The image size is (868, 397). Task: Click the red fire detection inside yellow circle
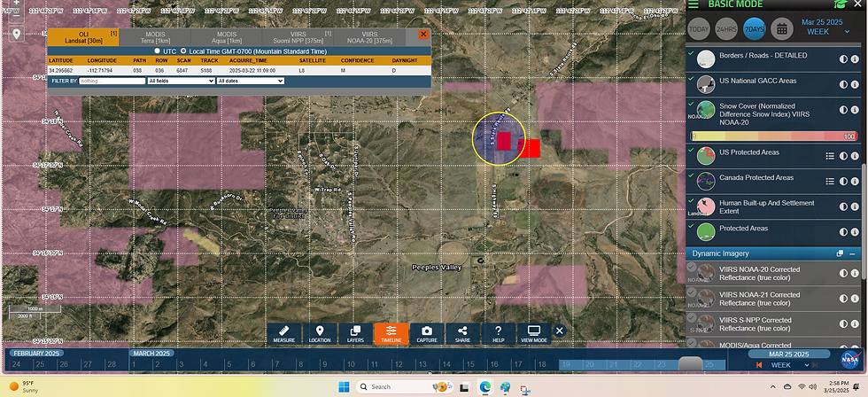coord(503,141)
